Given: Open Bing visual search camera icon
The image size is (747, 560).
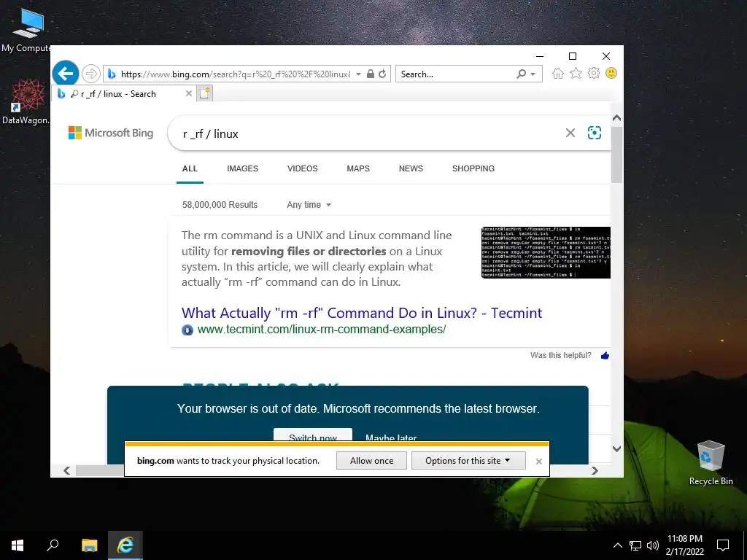Looking at the screenshot, I should pos(594,133).
